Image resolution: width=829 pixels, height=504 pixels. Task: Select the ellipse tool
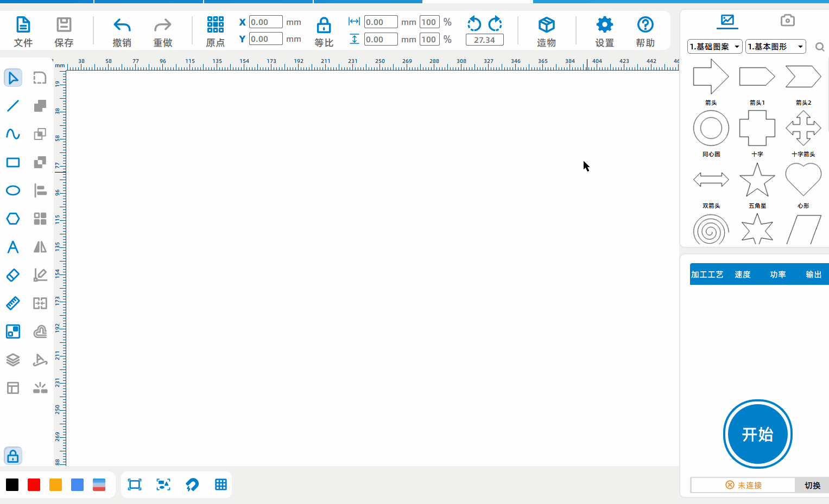coord(13,190)
